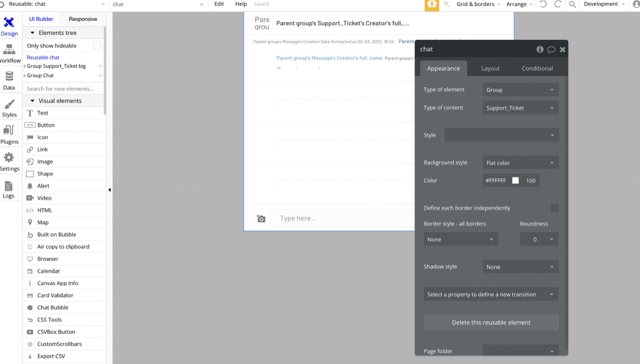This screenshot has width=640, height=364.
Task: Click the undo arrow icon
Action: pyautogui.click(x=543, y=4)
